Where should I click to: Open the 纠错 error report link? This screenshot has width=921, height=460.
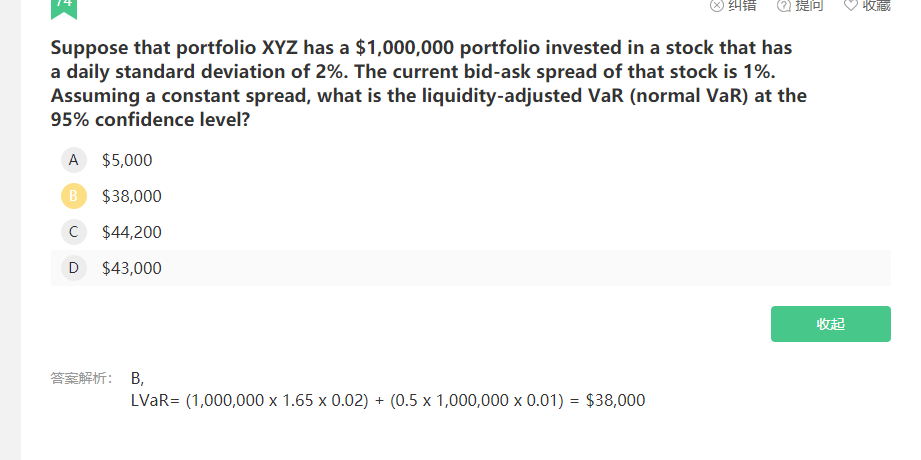[742, 5]
